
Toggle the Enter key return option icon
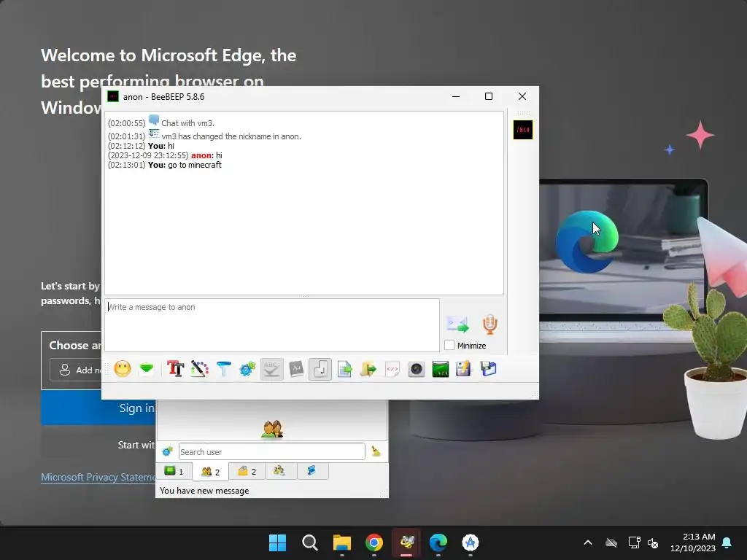pyautogui.click(x=320, y=369)
